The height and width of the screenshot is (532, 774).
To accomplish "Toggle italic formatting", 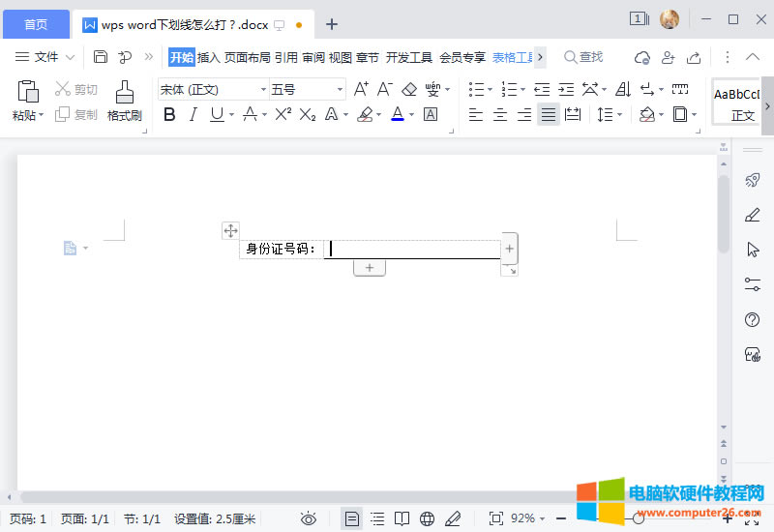I will [193, 115].
